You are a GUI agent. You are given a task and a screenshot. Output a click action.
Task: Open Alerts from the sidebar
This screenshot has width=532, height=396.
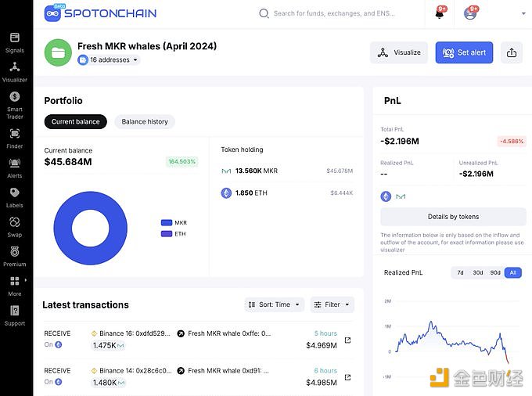(x=15, y=167)
